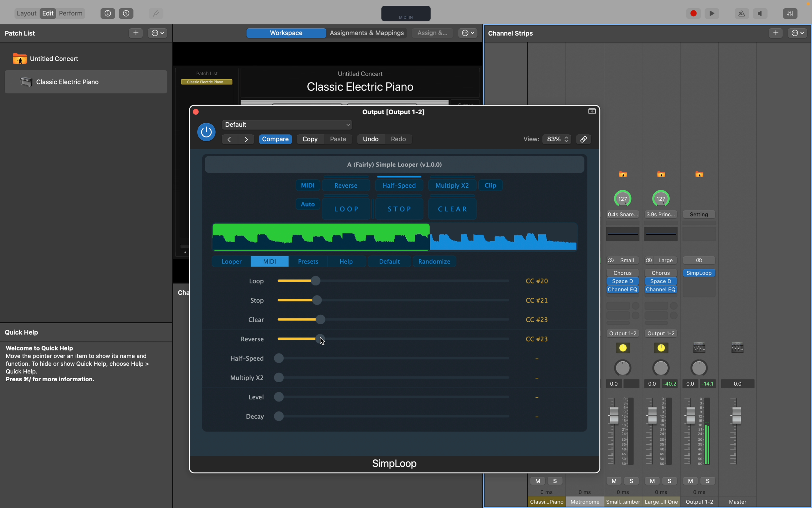
Task: Select the Help tab in plugin
Action: coord(346,262)
